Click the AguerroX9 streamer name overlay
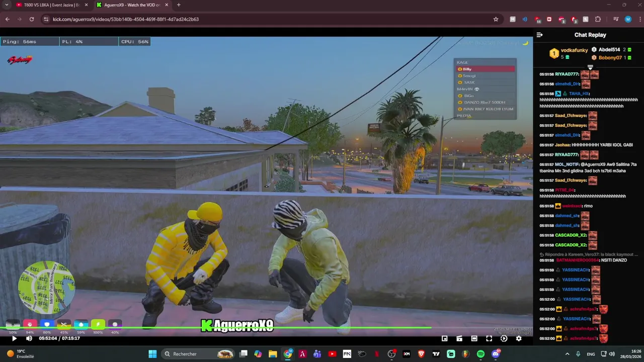Viewport: 644px width, 362px height. (x=237, y=326)
